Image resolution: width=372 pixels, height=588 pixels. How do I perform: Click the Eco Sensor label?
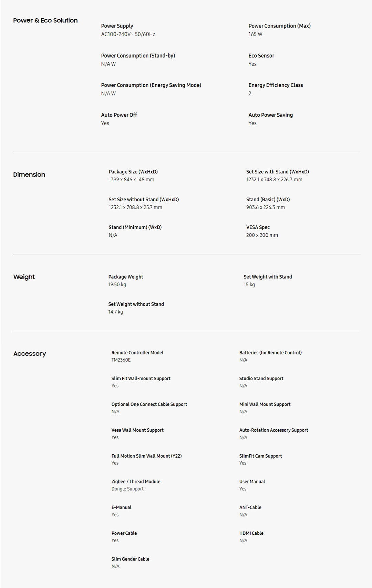coord(261,56)
